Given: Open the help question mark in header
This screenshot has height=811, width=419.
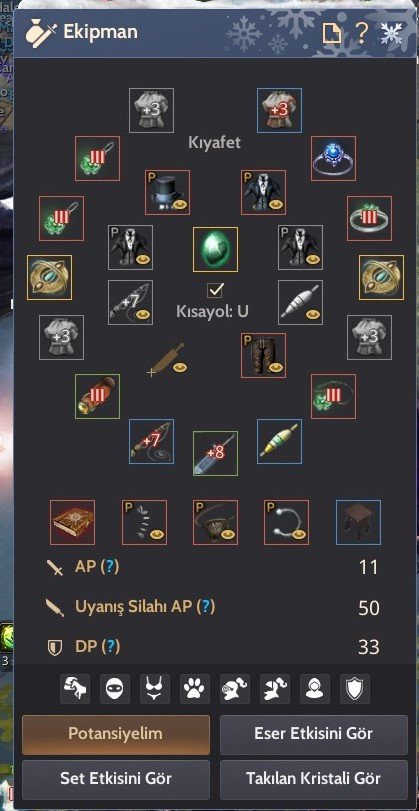Looking at the screenshot, I should click(x=362, y=33).
